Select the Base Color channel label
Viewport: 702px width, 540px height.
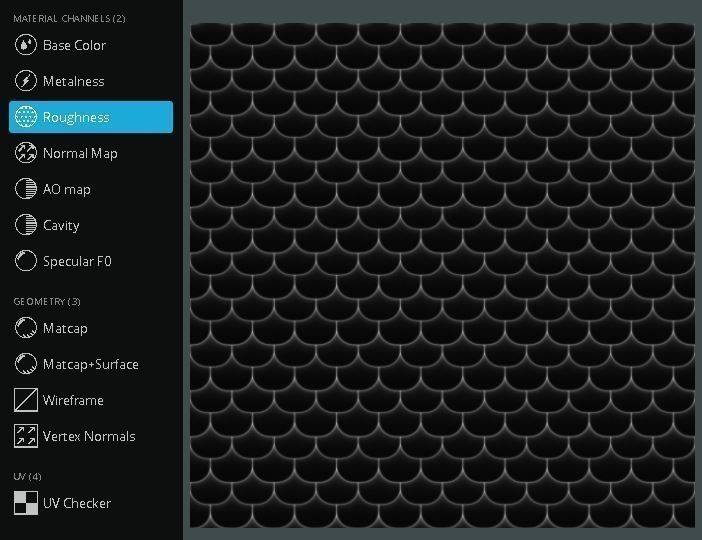74,45
